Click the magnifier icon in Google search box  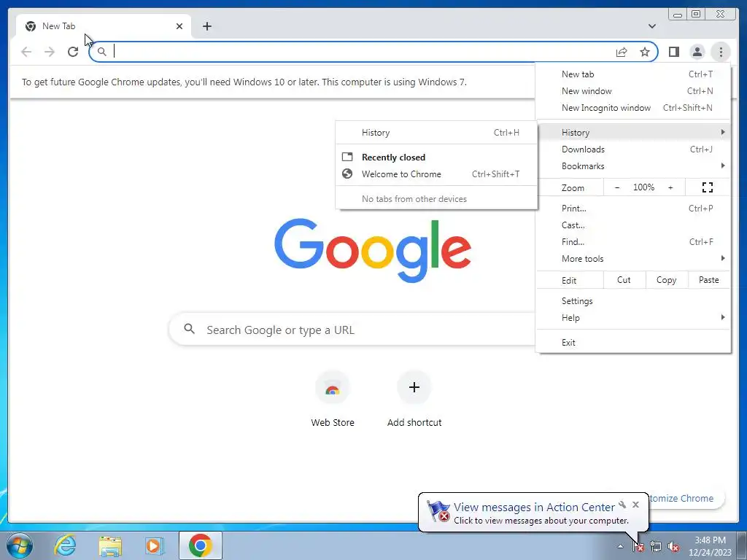coord(189,329)
